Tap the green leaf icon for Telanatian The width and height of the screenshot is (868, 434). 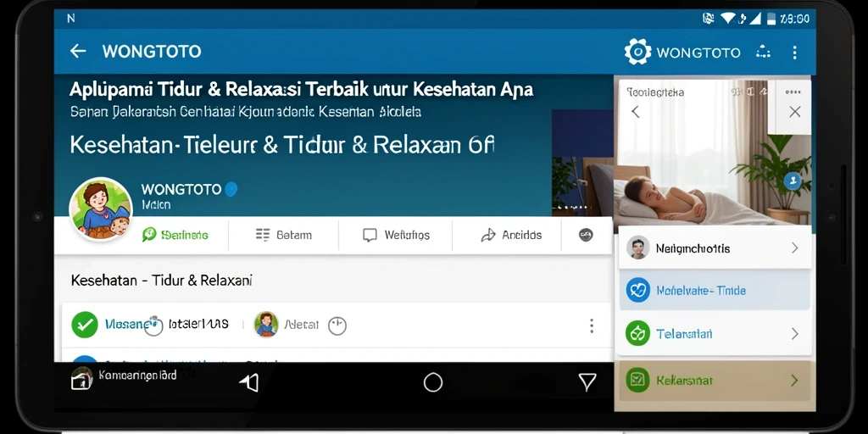tap(637, 333)
